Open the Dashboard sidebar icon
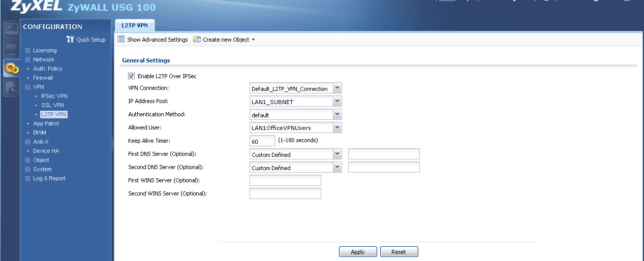The image size is (644, 261). click(11, 30)
